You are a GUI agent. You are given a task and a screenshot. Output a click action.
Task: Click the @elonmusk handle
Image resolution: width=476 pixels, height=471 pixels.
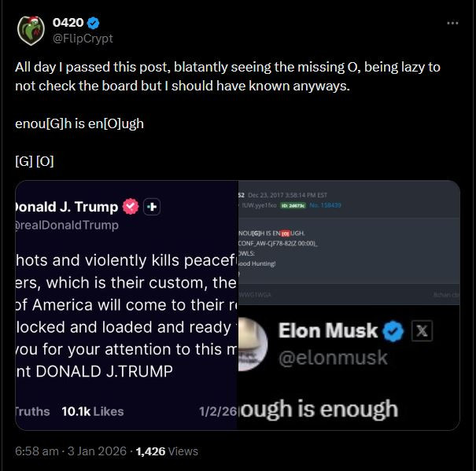[333, 358]
